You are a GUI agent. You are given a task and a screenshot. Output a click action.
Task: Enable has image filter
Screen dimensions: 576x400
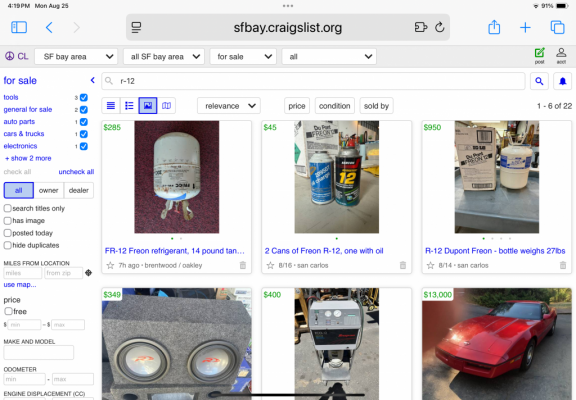tap(7, 220)
